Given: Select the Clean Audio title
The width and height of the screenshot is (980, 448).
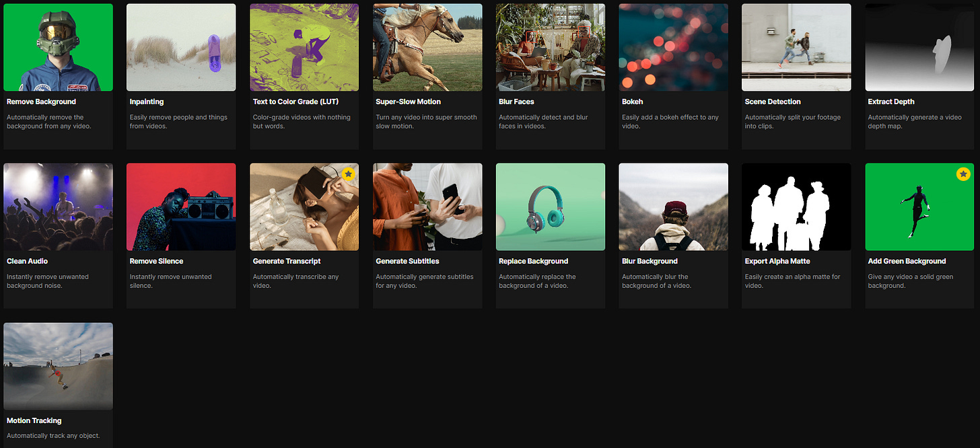Looking at the screenshot, I should click(27, 261).
